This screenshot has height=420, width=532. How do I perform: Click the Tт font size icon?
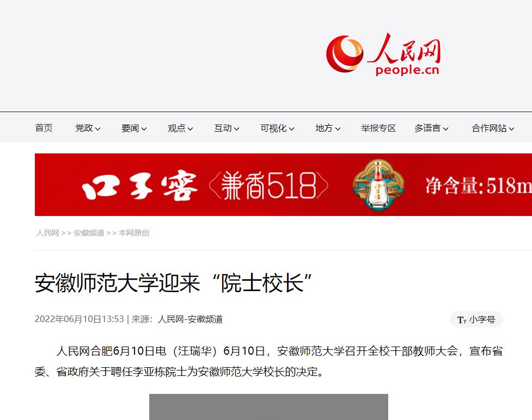(462, 320)
